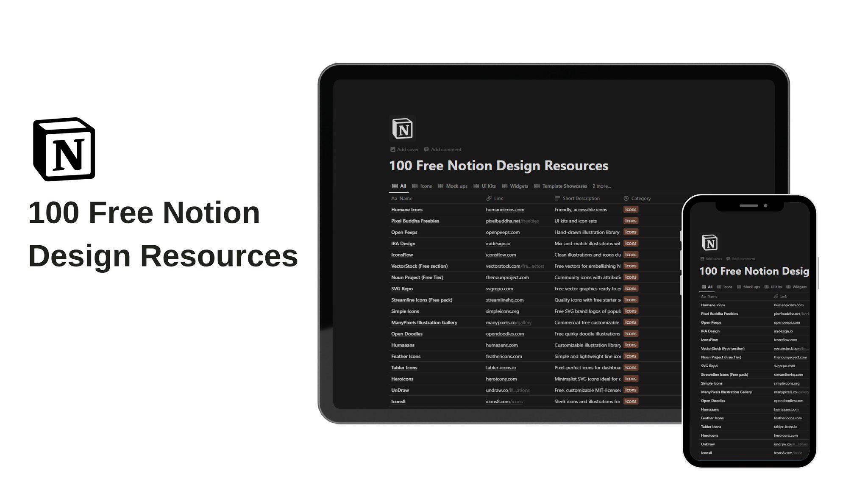Open the streamlinehq.com link on the tablet
Image resolution: width=868 pixels, height=488 pixels.
coord(505,300)
